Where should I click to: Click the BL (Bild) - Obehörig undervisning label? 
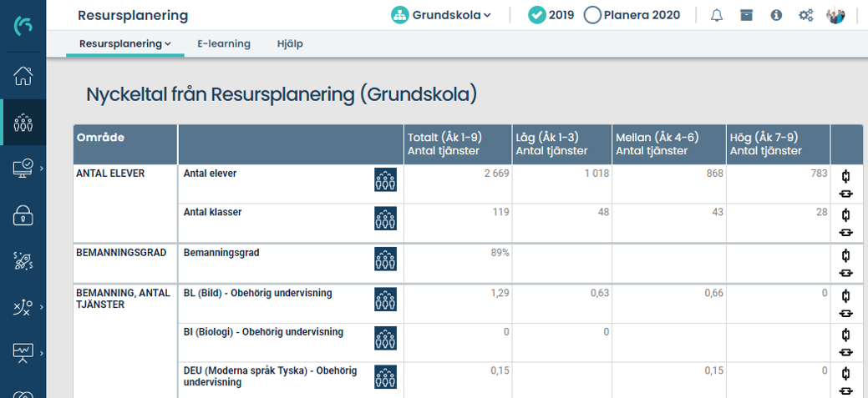pos(257,293)
